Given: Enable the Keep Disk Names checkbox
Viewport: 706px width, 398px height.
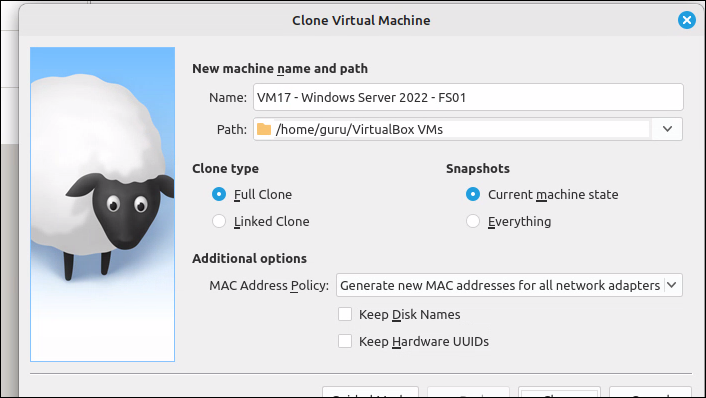Looking at the screenshot, I should 345,314.
